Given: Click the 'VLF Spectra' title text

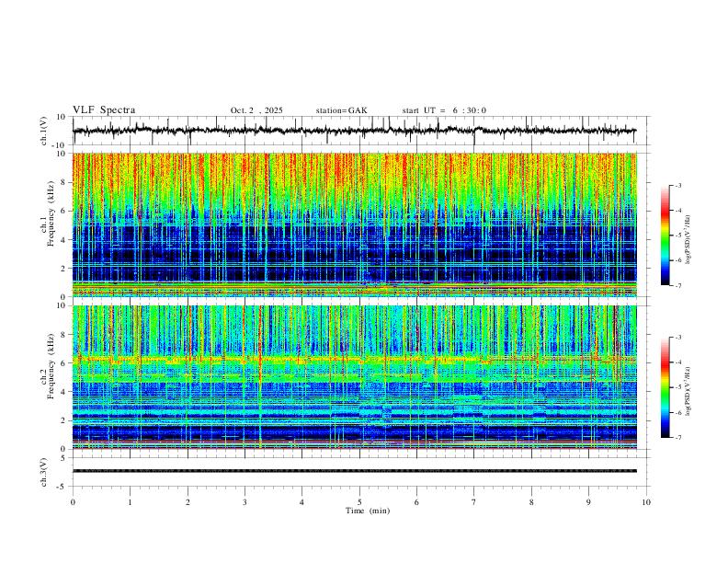Looking at the screenshot, I should (104, 110).
